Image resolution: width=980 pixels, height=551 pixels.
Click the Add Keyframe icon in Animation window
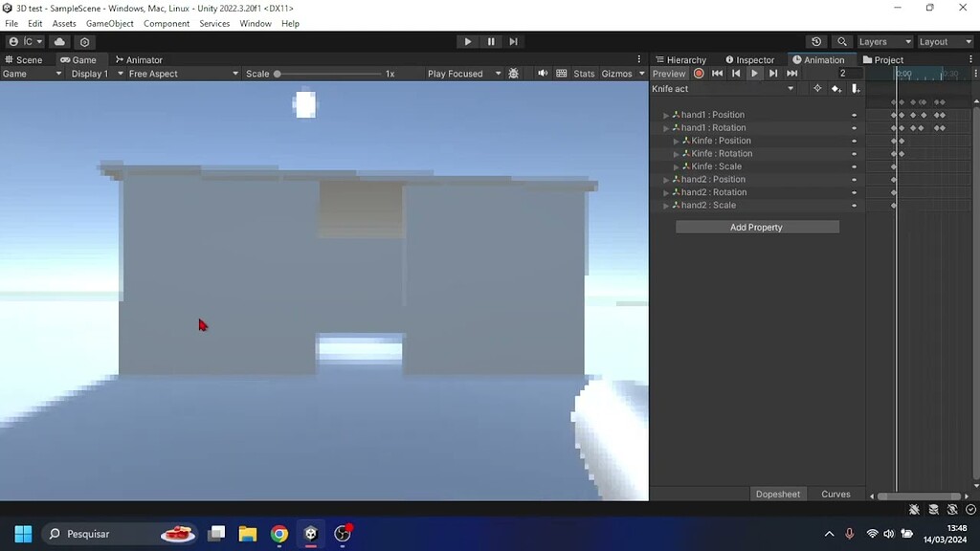835,88
